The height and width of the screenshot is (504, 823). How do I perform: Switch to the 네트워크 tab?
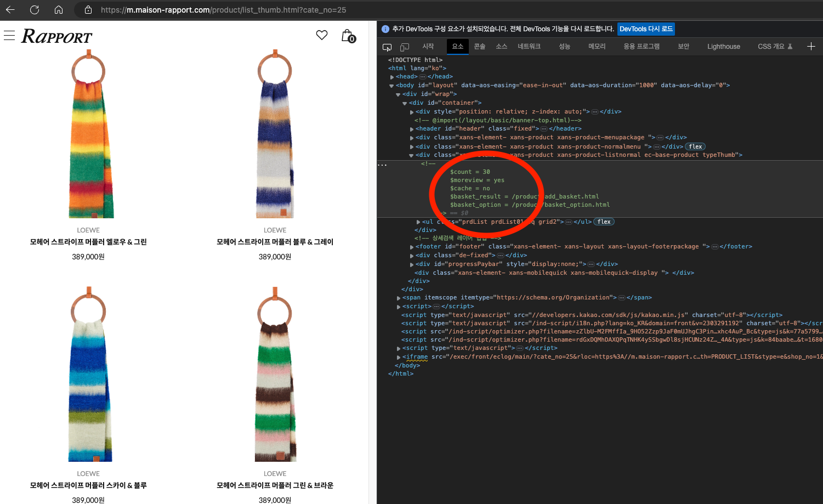point(529,47)
